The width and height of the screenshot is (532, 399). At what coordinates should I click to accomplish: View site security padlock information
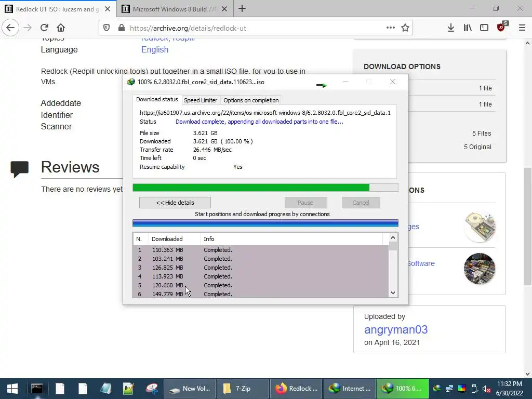pyautogui.click(x=122, y=28)
